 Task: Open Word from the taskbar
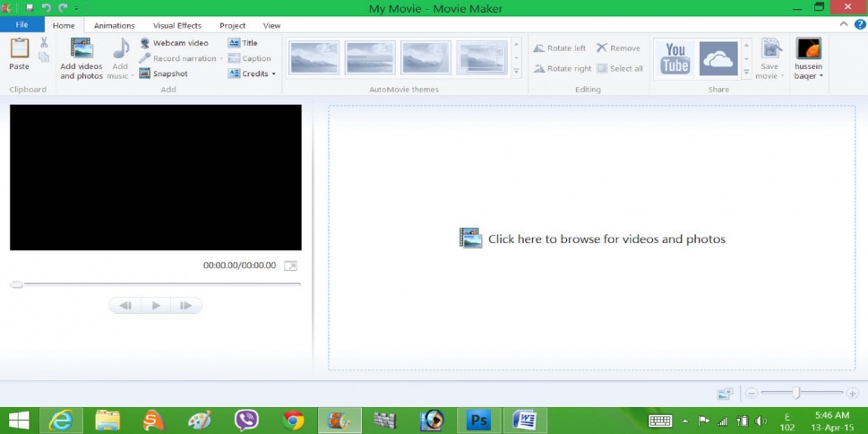[x=524, y=421]
